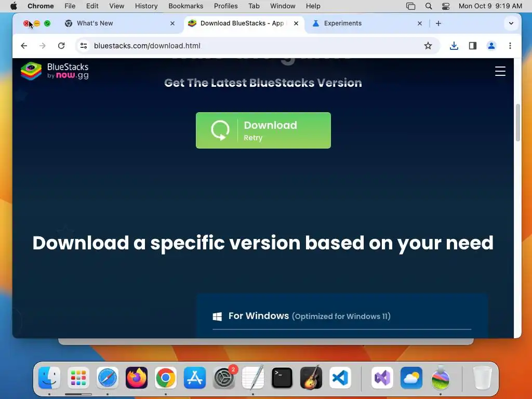The image size is (532, 399).
Task: Click 'Download a specific version' heading
Action: (263, 243)
